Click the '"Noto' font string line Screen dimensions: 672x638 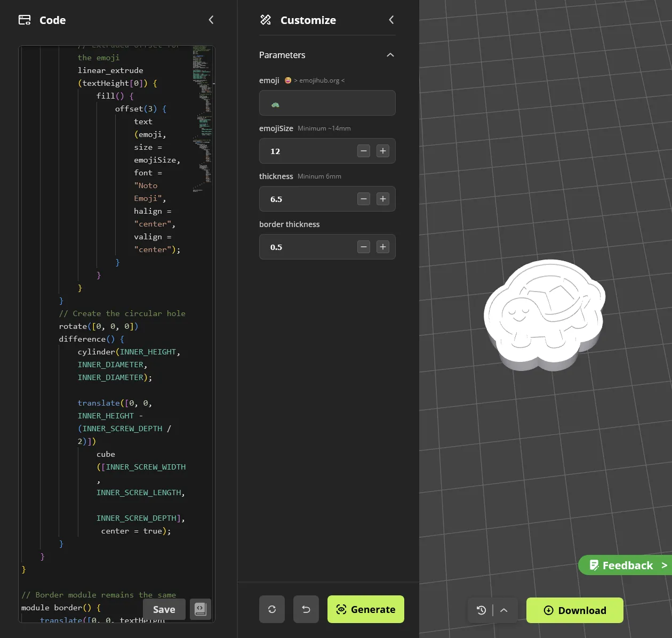tap(146, 185)
